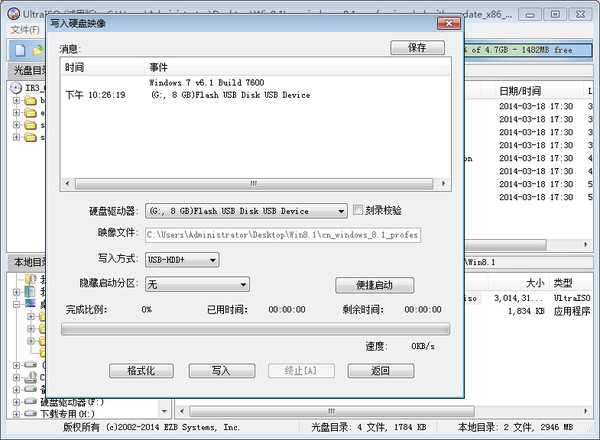600x440 pixels.
Task: Click the UltraISO app icon in title bar
Action: 13,14
